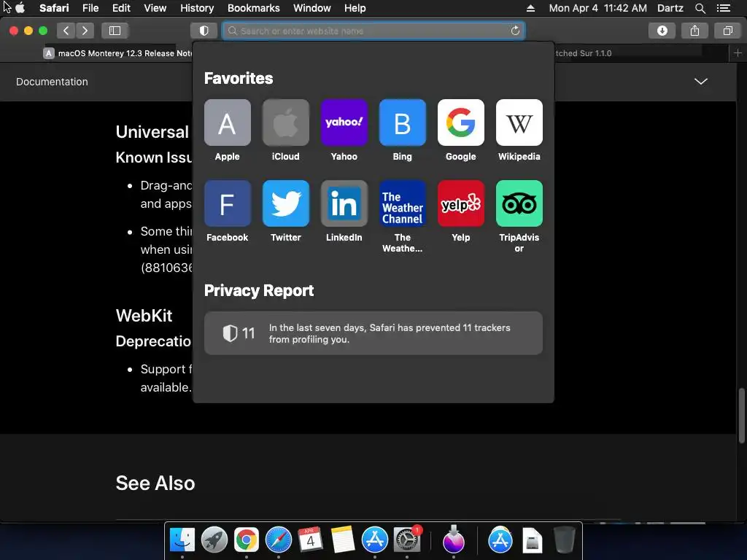
Task: Open the Google favorite tile
Action: tap(461, 122)
